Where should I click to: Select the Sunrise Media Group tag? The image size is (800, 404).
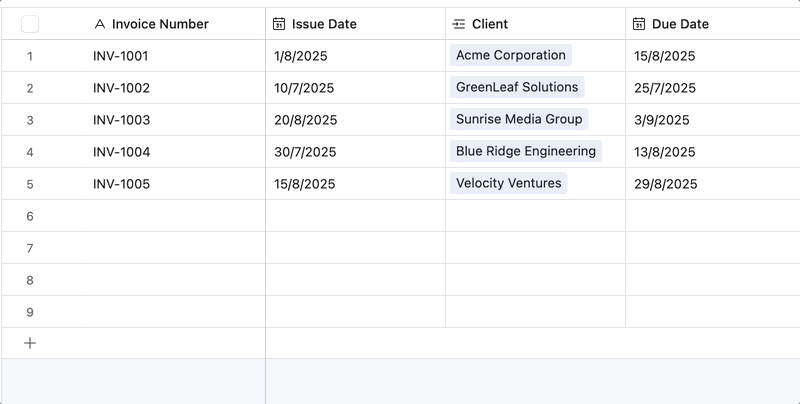coord(519,120)
